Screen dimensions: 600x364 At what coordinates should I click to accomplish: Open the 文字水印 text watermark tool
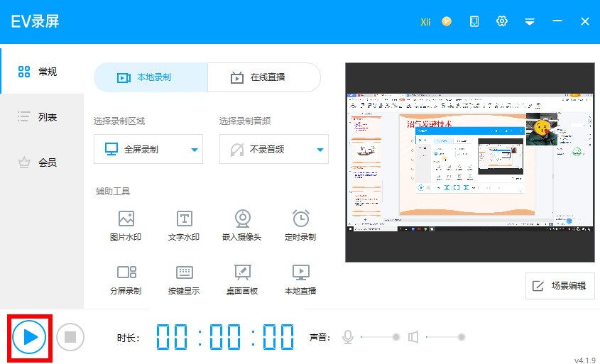click(184, 226)
